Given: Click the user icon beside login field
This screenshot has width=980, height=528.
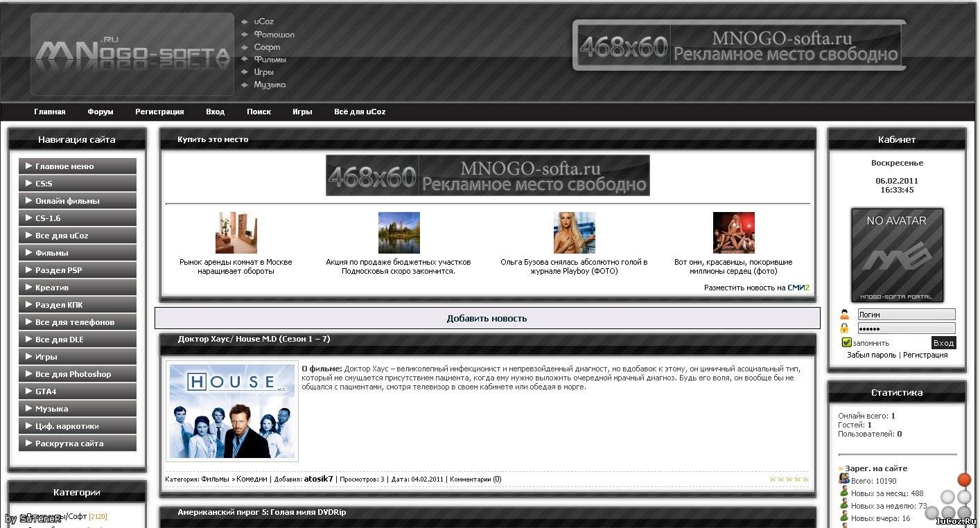Looking at the screenshot, I should pos(844,315).
